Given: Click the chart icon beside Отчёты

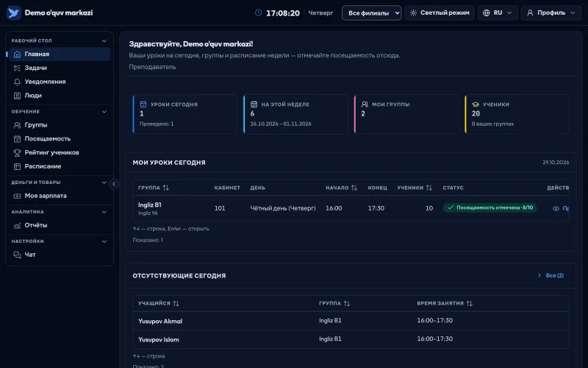Looking at the screenshot, I should [x=17, y=225].
